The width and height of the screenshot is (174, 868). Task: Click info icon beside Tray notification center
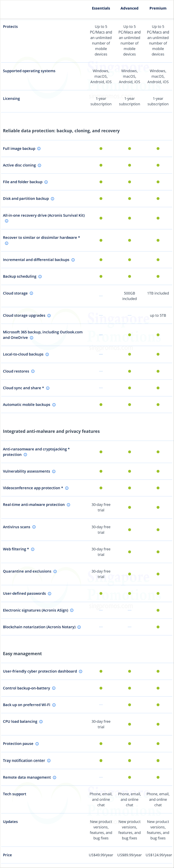click(49, 761)
